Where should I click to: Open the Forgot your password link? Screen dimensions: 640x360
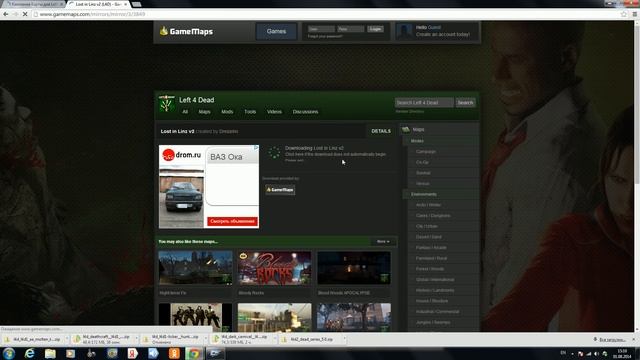coord(325,36)
